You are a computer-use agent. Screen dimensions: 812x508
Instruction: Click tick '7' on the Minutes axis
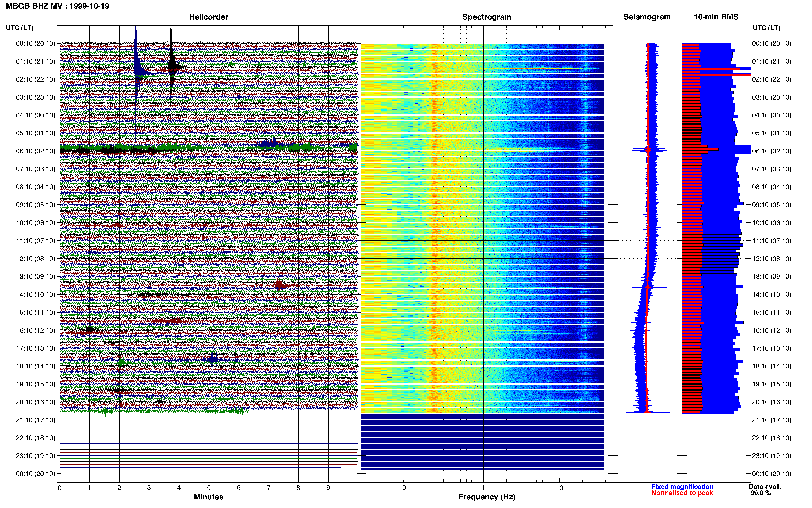point(269,488)
